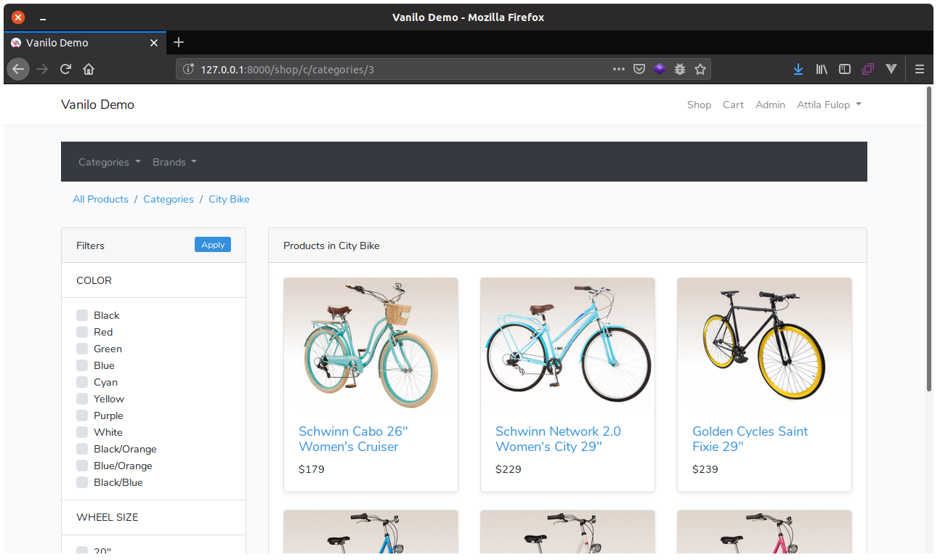Select the Vanilo Demo browser tab
The image size is (940, 560).
85,43
